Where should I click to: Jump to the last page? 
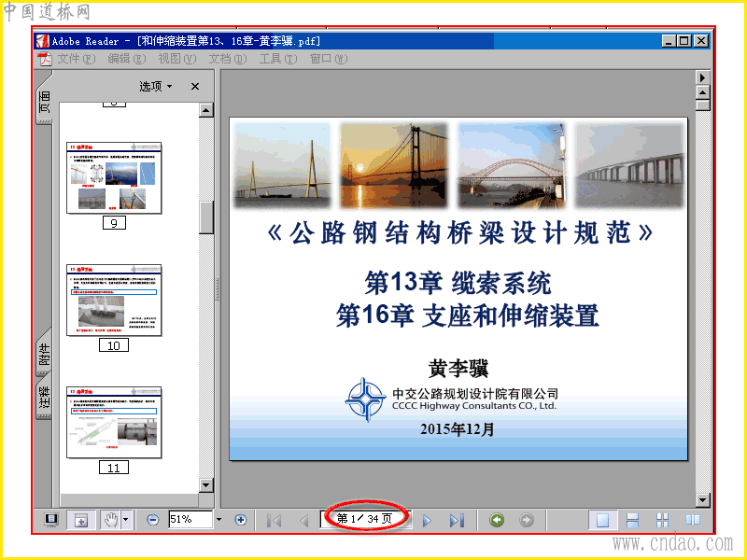click(x=457, y=520)
